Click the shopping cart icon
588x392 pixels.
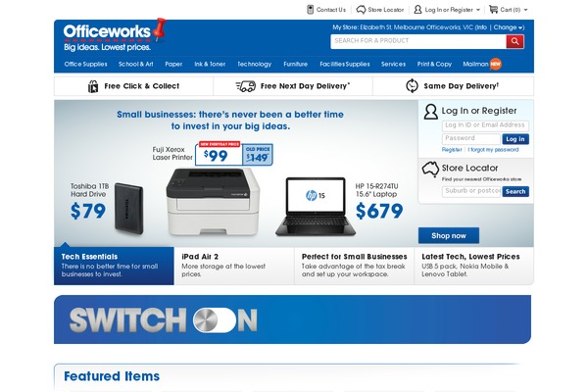(x=494, y=10)
